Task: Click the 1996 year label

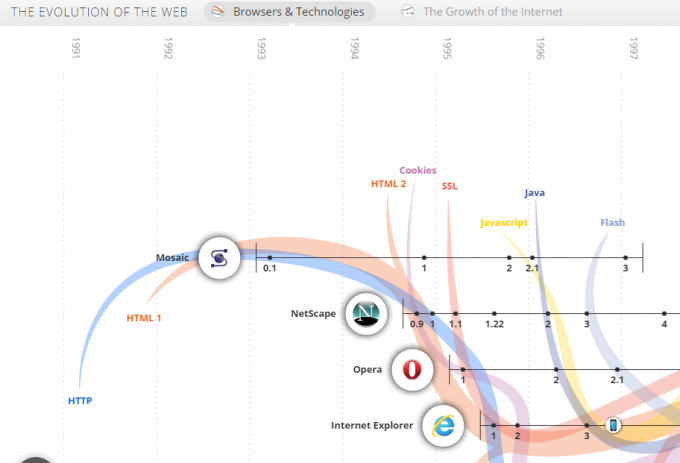Action: click(x=540, y=48)
